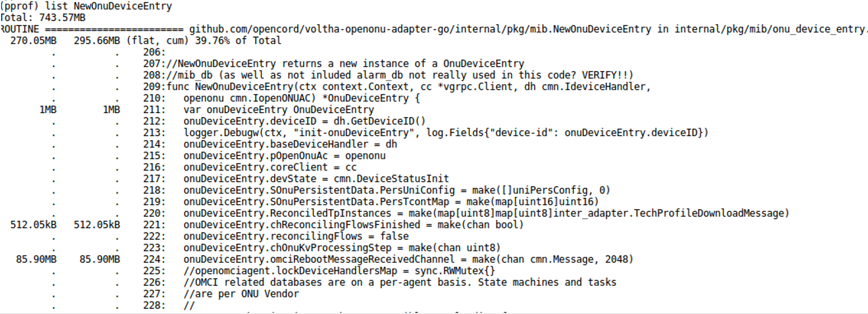Click the github.com/opencord routine path
This screenshot has width=868, height=314.
420,29
